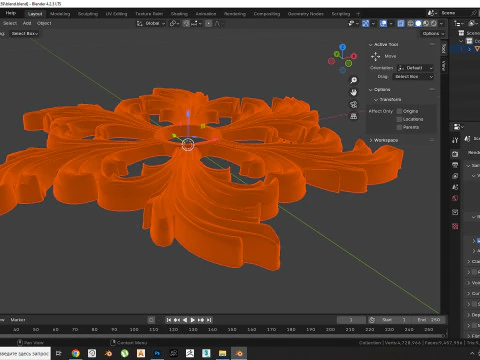Open the Marker menu in timeline
Image resolution: width=480 pixels, height=360 pixels.
click(18, 320)
